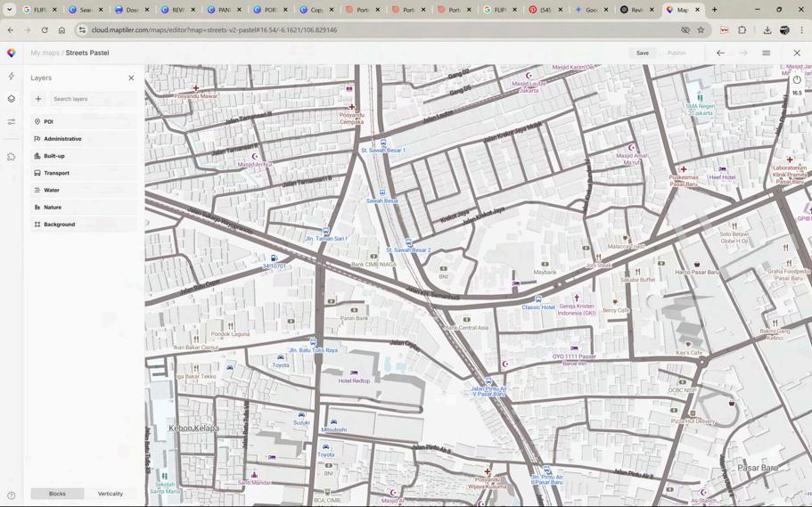Click the Puskesmas Pasar Baru map label
812x507 pixels.
point(684,180)
